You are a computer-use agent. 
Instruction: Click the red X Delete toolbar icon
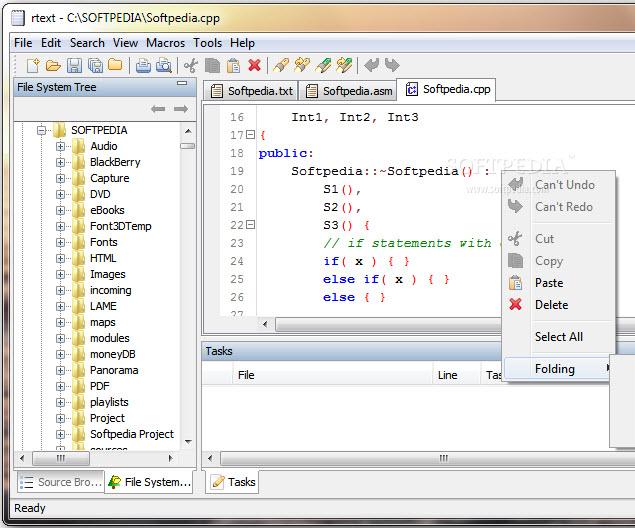pyautogui.click(x=254, y=66)
